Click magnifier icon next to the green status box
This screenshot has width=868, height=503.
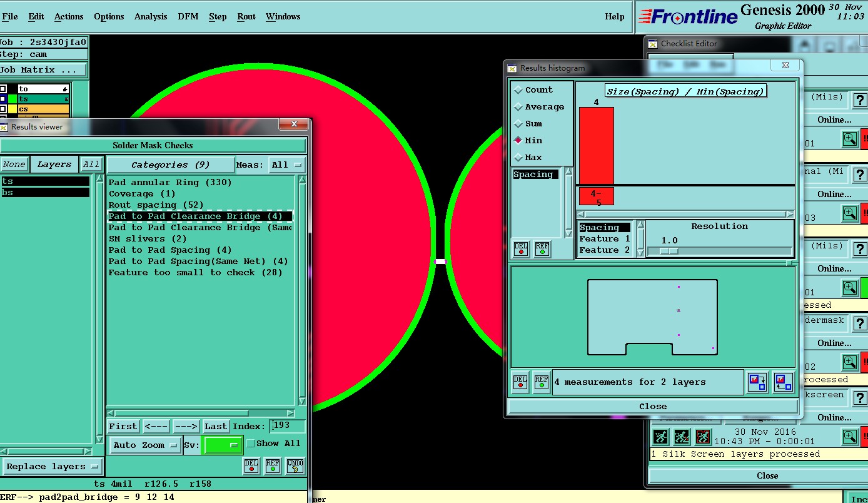(x=850, y=288)
